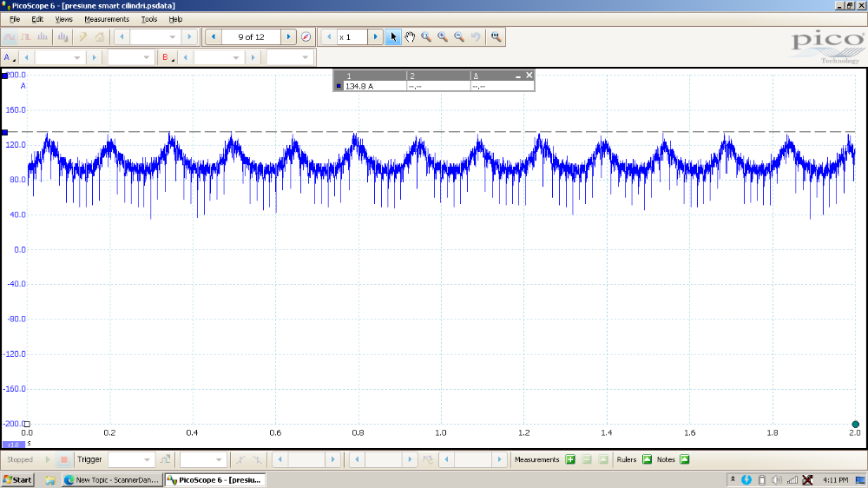Viewport: 868px width, 488px height.
Task: Click the Start button on taskbar
Action: [x=17, y=479]
